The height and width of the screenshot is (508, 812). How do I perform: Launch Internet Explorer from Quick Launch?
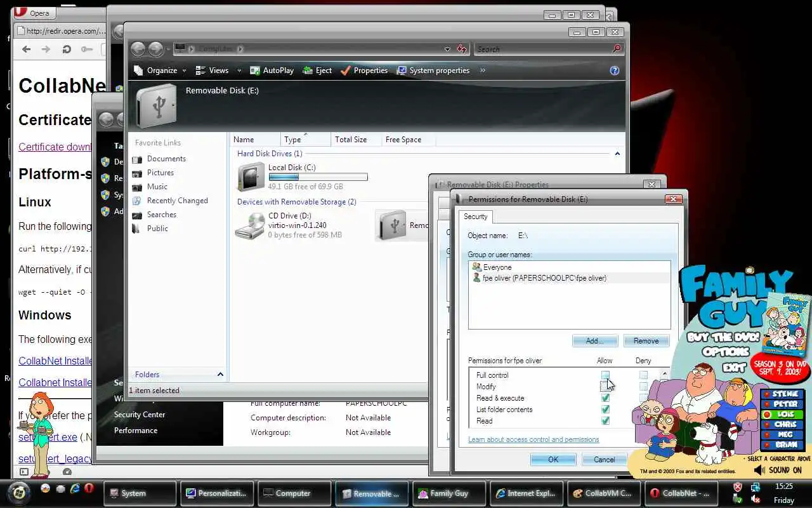pyautogui.click(x=75, y=488)
